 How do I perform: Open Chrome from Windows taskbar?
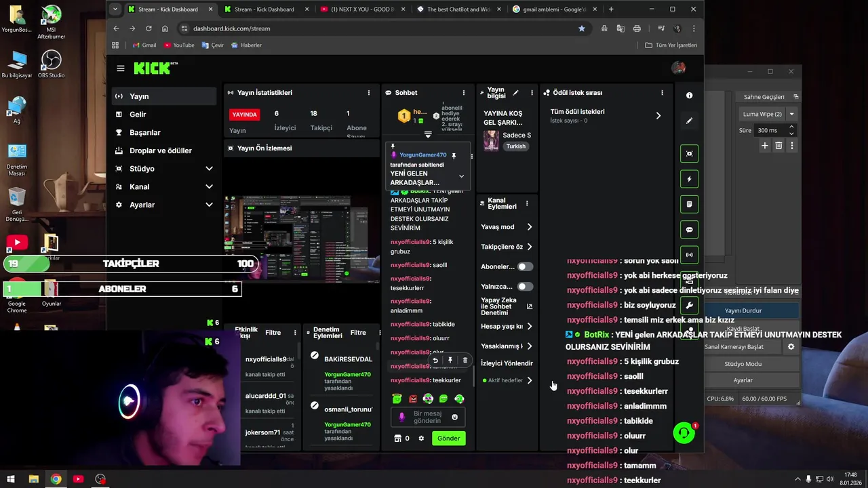coord(56,479)
